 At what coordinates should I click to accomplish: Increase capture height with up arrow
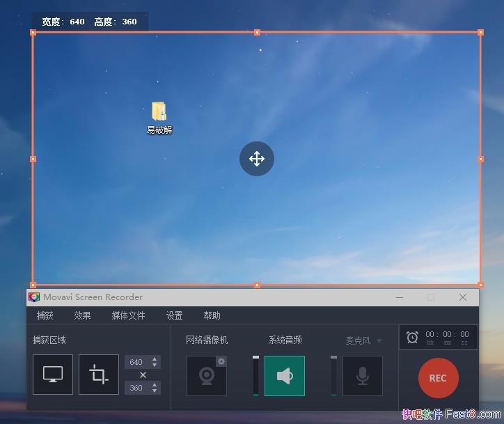pos(155,385)
